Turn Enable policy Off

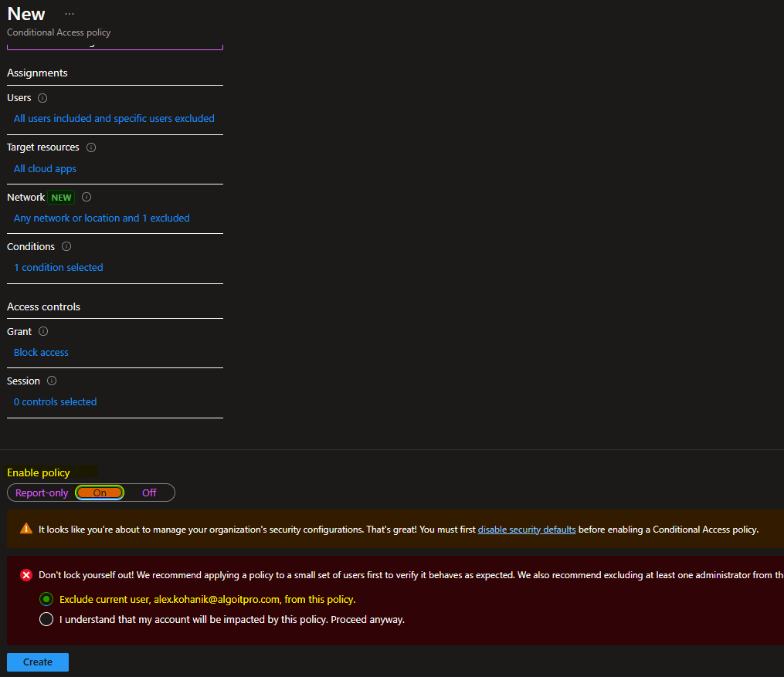click(x=149, y=493)
